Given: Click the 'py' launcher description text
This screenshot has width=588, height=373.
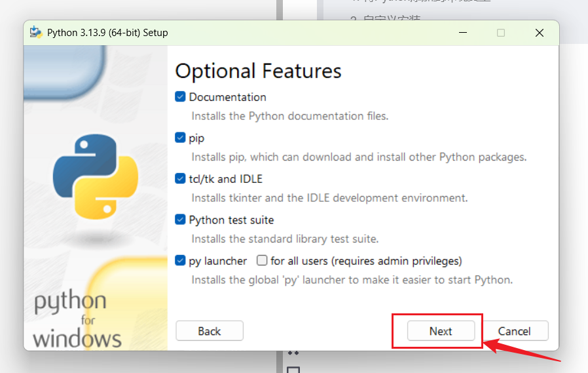Looking at the screenshot, I should coord(352,280).
